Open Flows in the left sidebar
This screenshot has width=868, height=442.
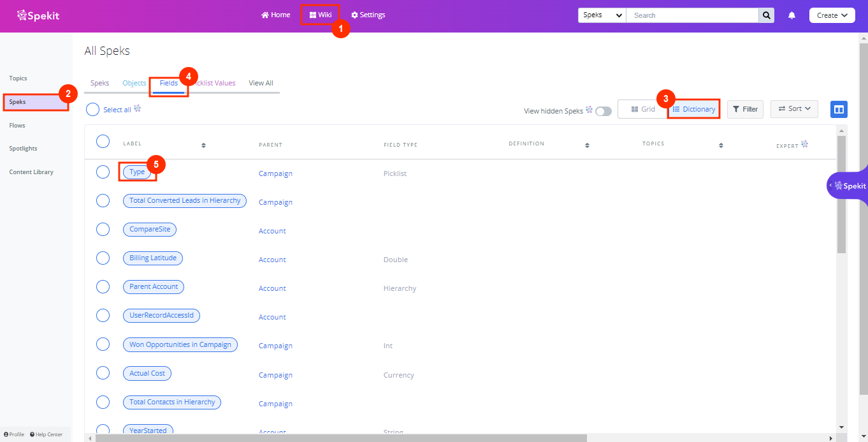tap(17, 126)
